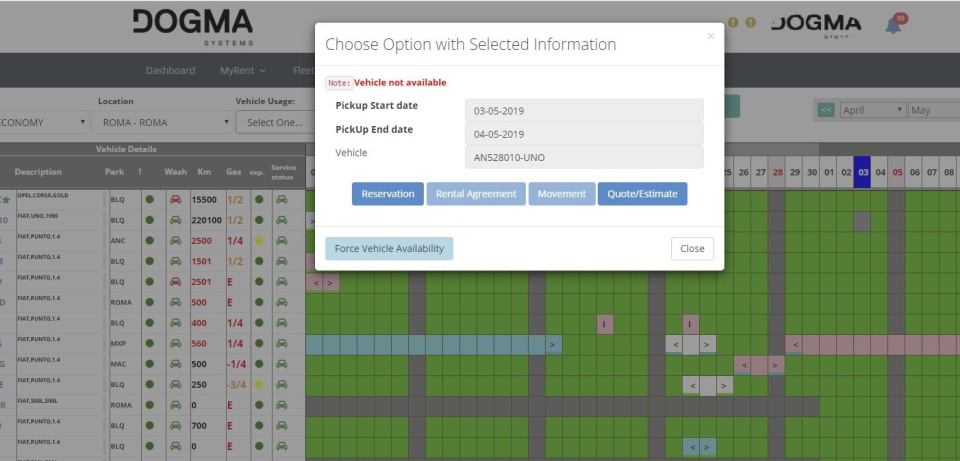Open the May month dropdown
The width and height of the screenshot is (960, 461).
(x=934, y=110)
